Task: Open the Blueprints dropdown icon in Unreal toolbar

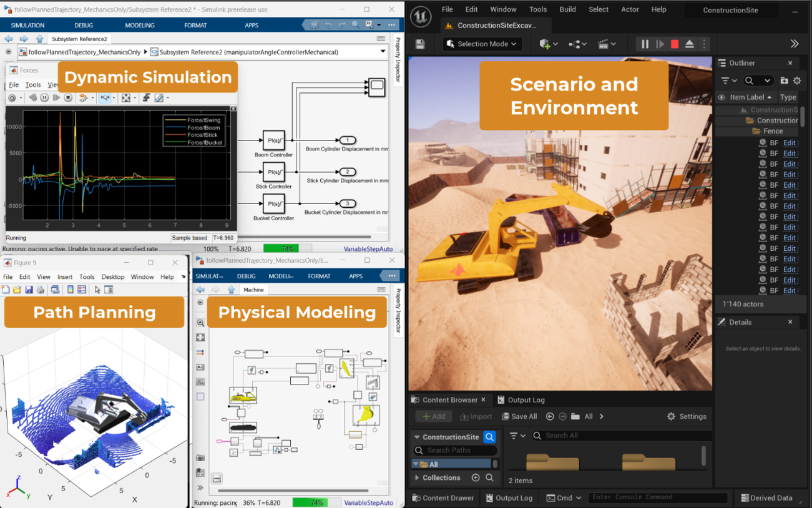Action: point(577,44)
